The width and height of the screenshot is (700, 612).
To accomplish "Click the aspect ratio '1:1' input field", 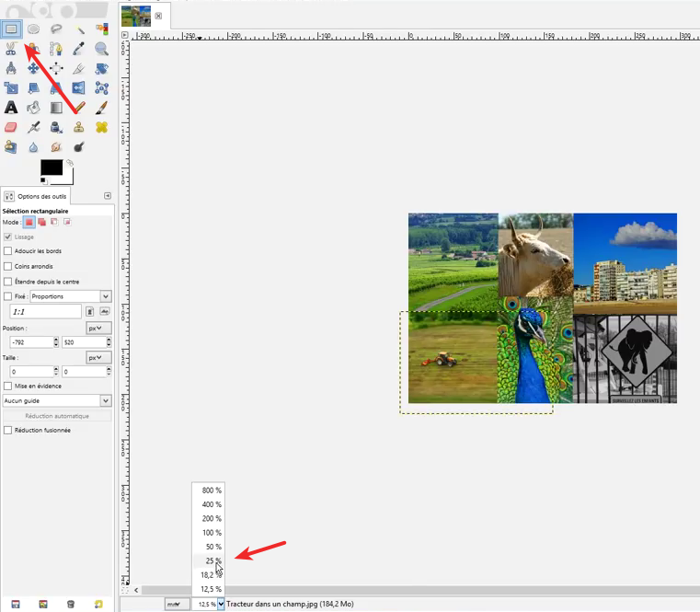I will [42, 312].
